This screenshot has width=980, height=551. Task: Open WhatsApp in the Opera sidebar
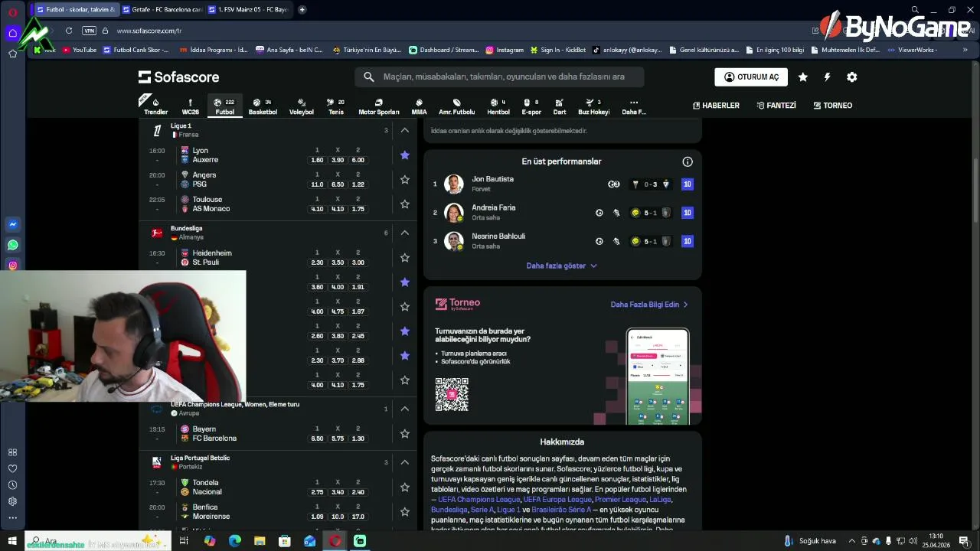pos(12,245)
